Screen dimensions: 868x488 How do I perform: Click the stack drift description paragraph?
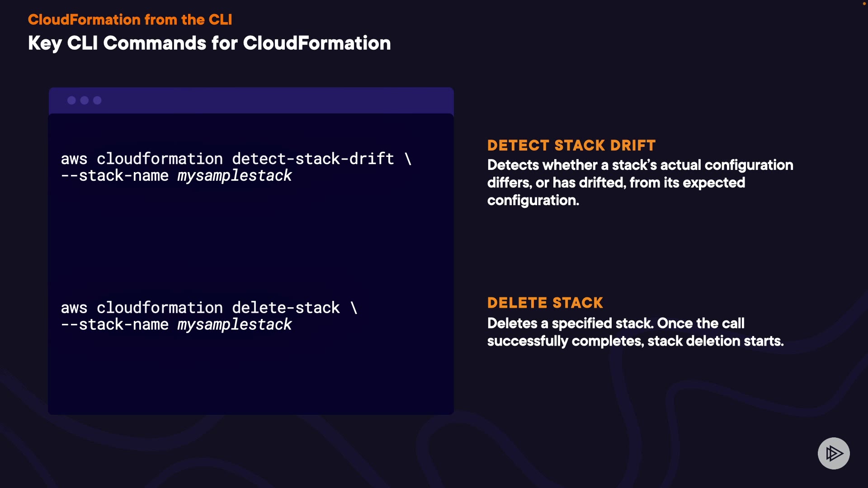click(640, 183)
